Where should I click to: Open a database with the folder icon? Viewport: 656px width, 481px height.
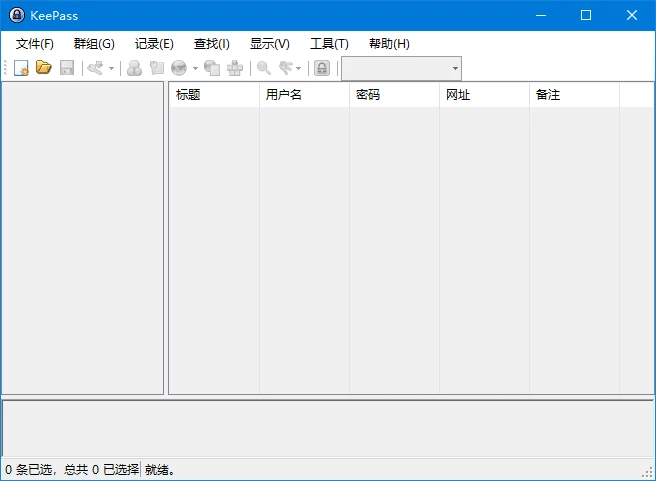tap(44, 68)
